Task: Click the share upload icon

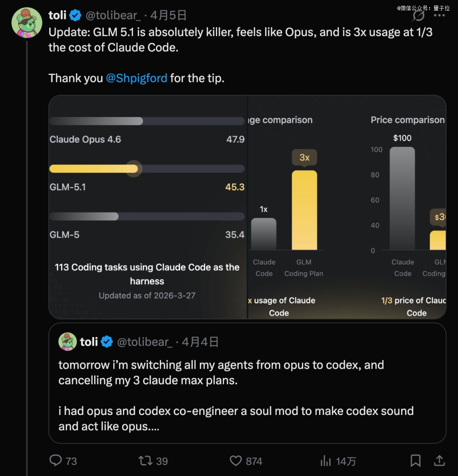Action: coord(440,460)
